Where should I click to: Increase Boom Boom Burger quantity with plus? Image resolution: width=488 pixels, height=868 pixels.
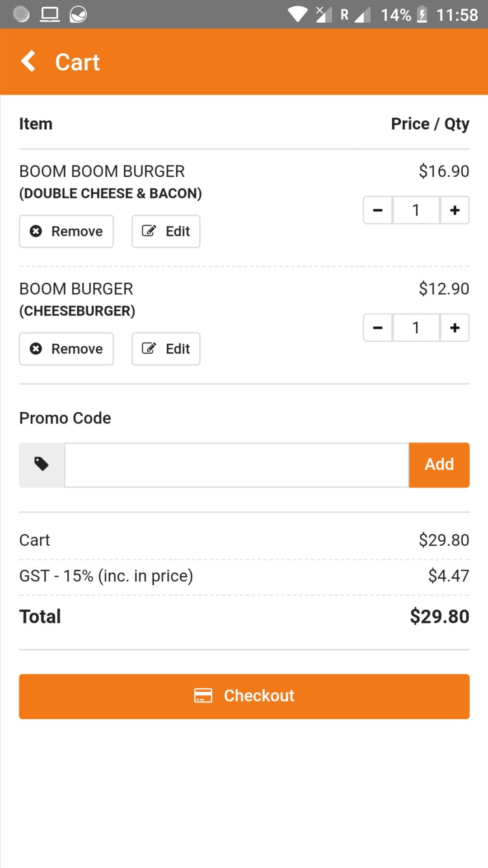coord(455,210)
